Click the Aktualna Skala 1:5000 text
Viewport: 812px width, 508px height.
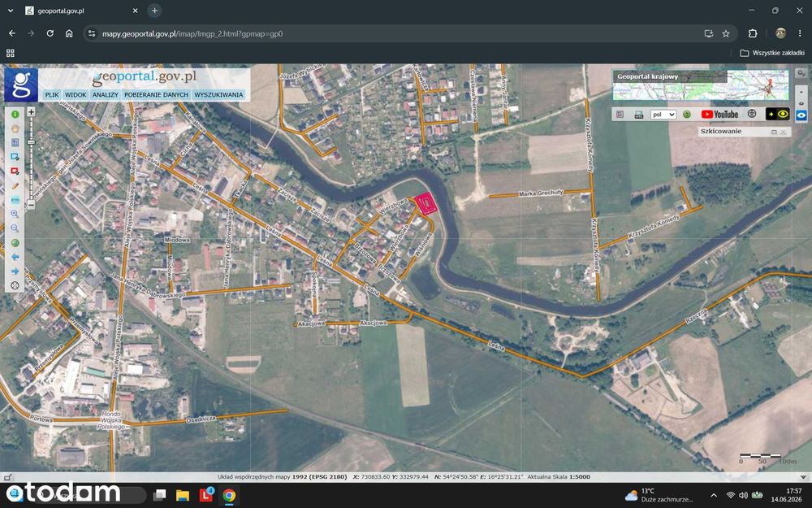pyautogui.click(x=559, y=477)
